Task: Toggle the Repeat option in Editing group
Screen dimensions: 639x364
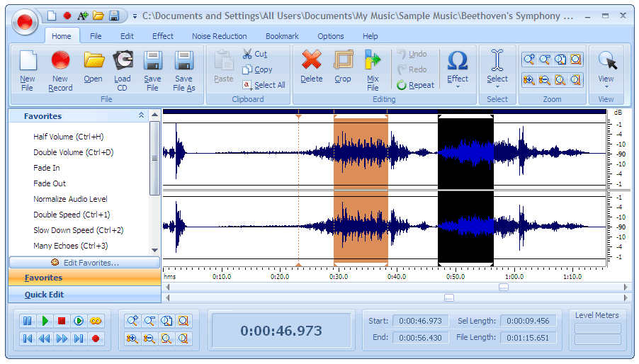Action: pos(416,85)
